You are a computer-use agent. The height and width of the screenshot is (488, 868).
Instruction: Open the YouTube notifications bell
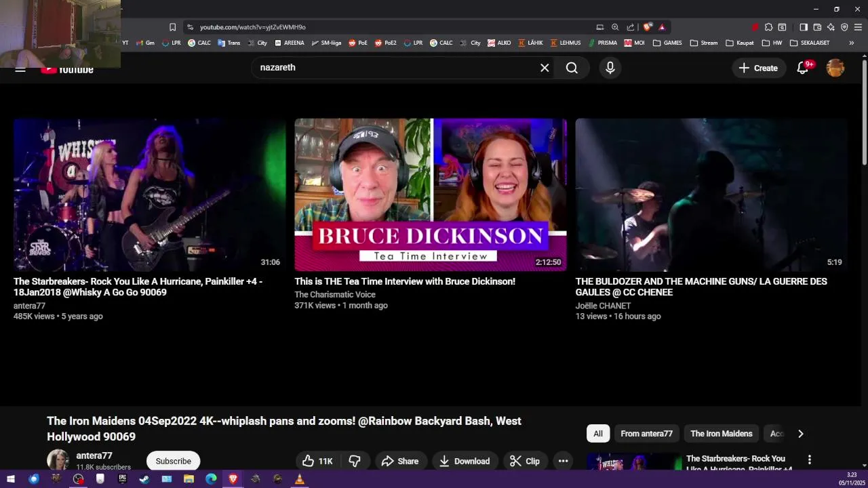[803, 68]
